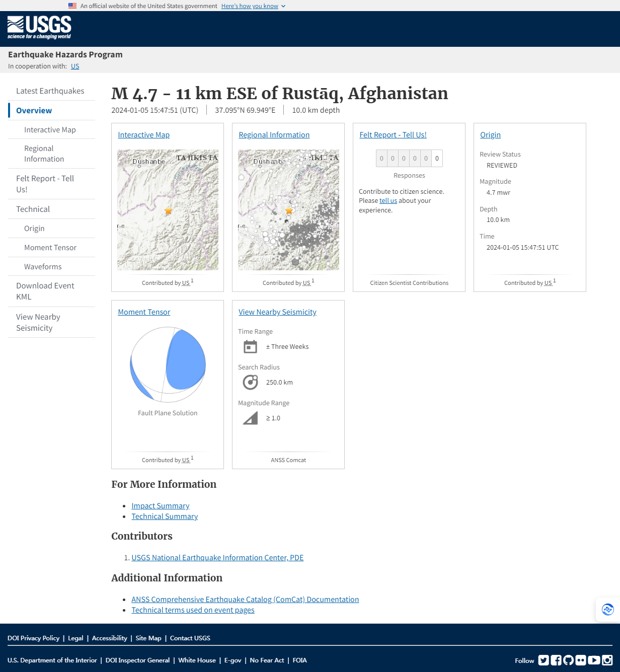Click the beachball fault plane diagram
620x672 pixels.
tap(168, 364)
